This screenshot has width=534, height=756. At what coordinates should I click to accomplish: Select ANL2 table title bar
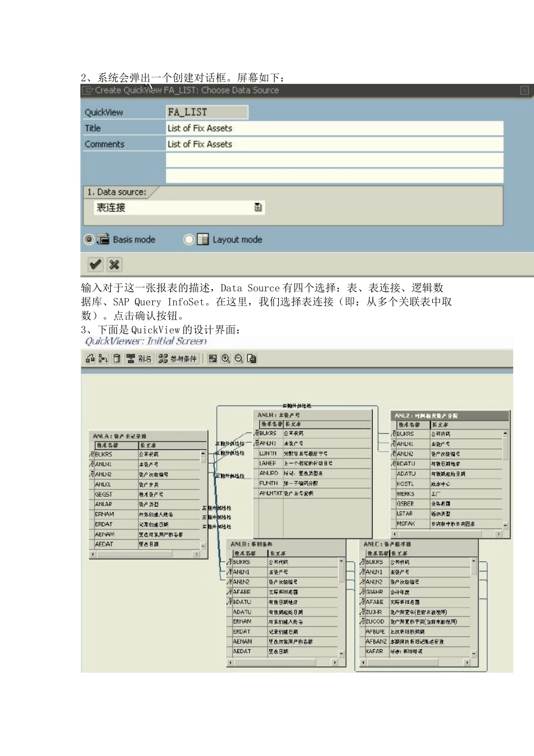tap(450, 416)
